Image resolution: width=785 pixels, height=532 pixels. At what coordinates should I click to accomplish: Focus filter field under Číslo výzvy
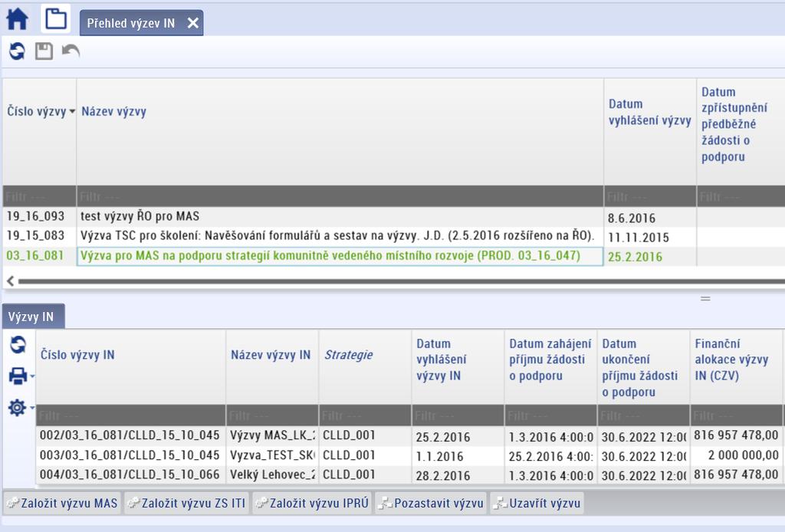coord(40,196)
